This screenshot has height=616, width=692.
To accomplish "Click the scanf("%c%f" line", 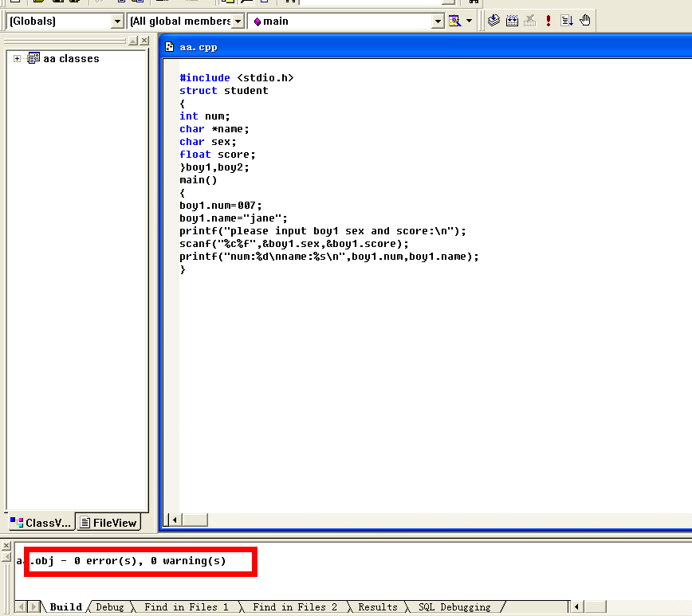I will (294, 244).
